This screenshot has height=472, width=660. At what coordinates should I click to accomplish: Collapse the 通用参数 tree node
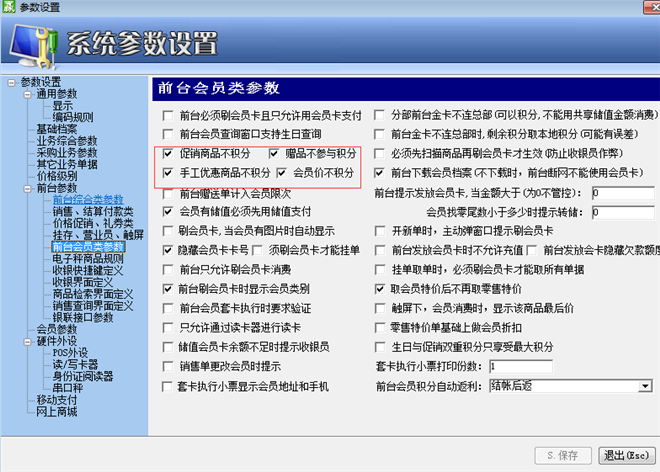click(x=27, y=95)
